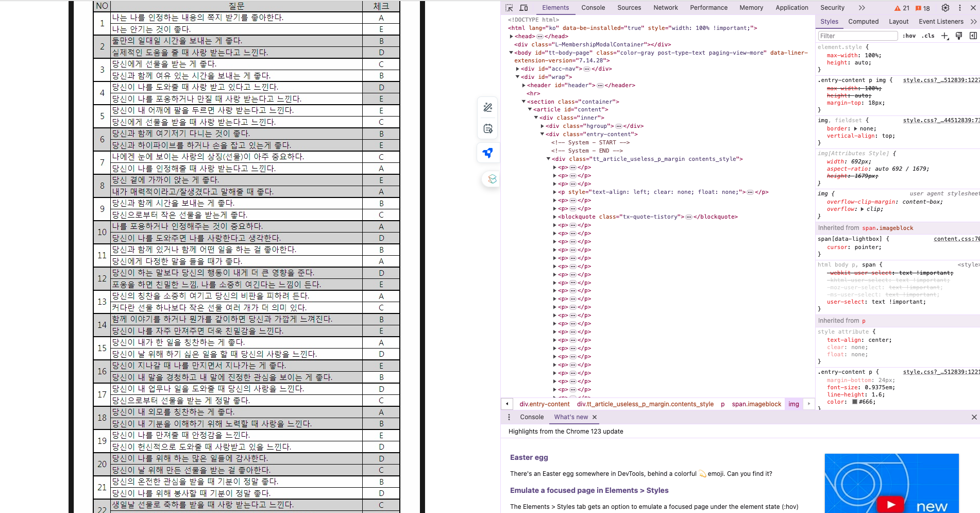Open the Application tab
980x513 pixels.
click(x=792, y=8)
